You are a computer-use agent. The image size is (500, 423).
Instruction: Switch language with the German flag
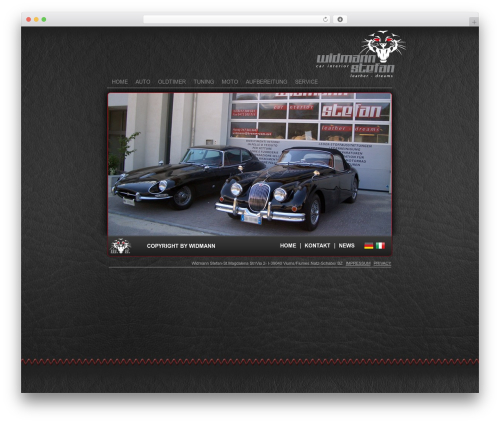click(x=369, y=246)
